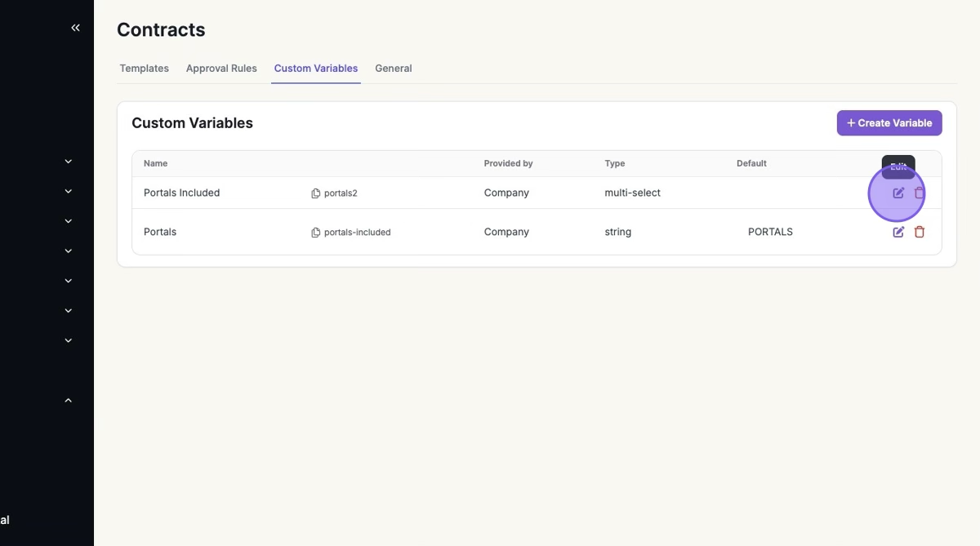Viewport: 980px width, 546px height.
Task: Copy the portals-included variable key
Action: (x=316, y=233)
